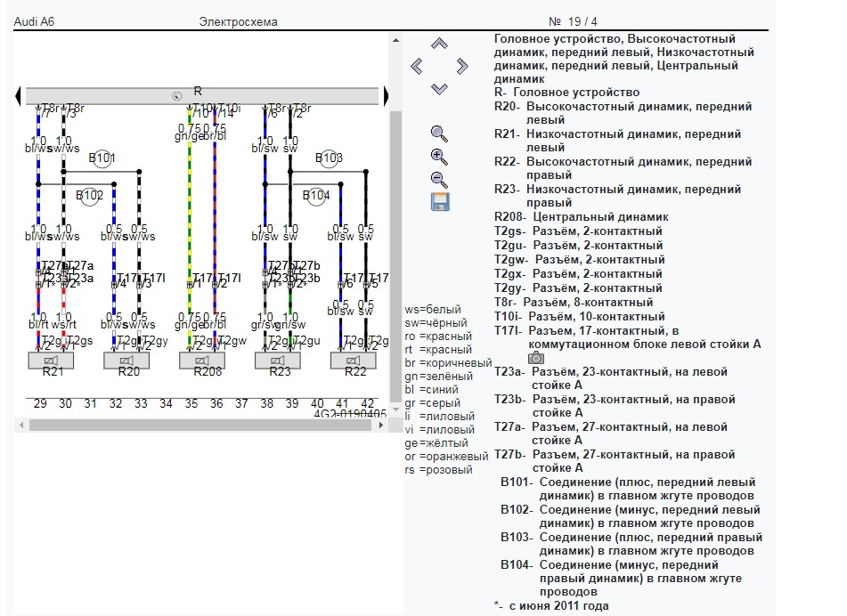Image resolution: width=847 pixels, height=616 pixels.
Task: Click footnote '*- с июня 2011 года'
Action: 551,605
